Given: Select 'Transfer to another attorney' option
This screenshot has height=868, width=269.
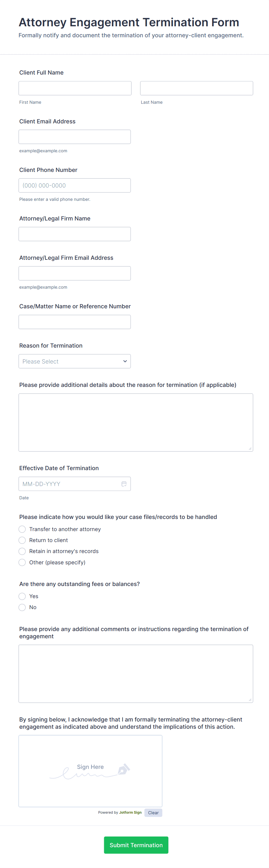Looking at the screenshot, I should (x=22, y=529).
